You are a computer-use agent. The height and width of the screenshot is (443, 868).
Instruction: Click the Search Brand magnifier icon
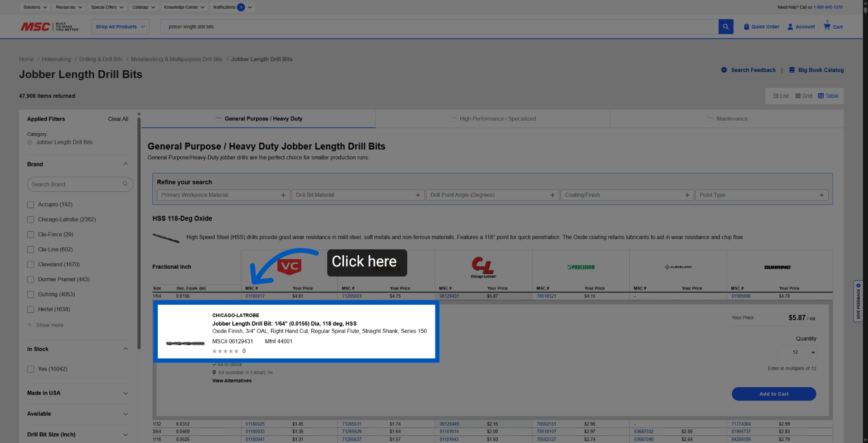(x=125, y=184)
